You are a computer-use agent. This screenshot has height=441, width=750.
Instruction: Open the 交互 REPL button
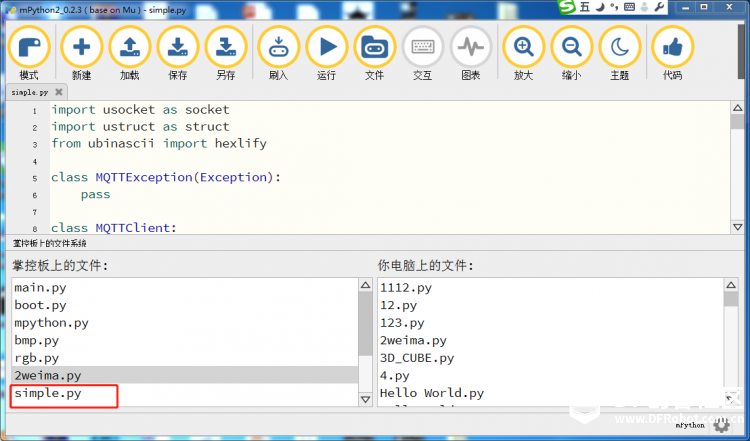[x=423, y=53]
